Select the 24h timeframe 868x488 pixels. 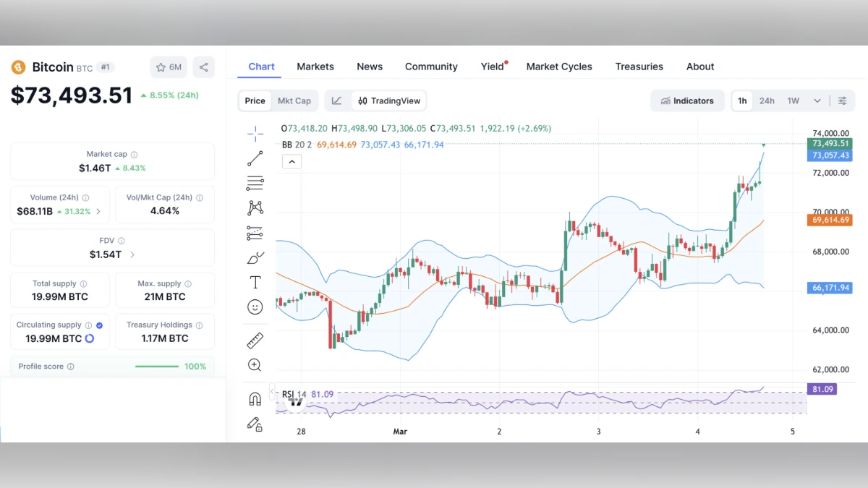click(767, 100)
